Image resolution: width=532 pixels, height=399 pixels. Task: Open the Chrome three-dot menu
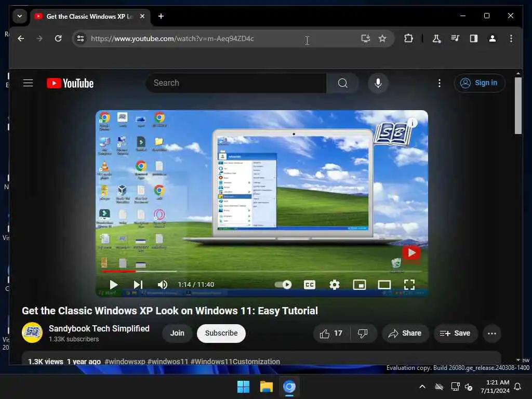click(x=511, y=38)
